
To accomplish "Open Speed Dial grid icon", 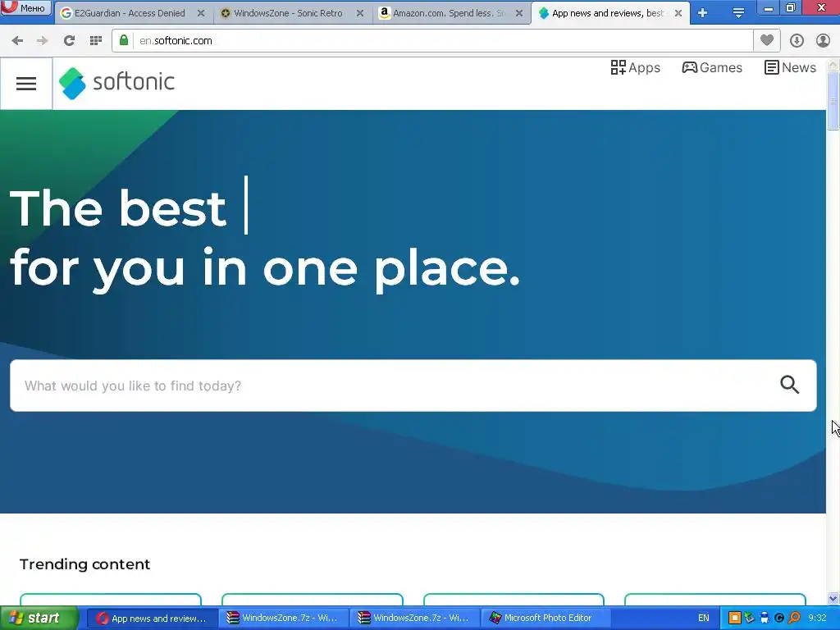I will coord(96,41).
